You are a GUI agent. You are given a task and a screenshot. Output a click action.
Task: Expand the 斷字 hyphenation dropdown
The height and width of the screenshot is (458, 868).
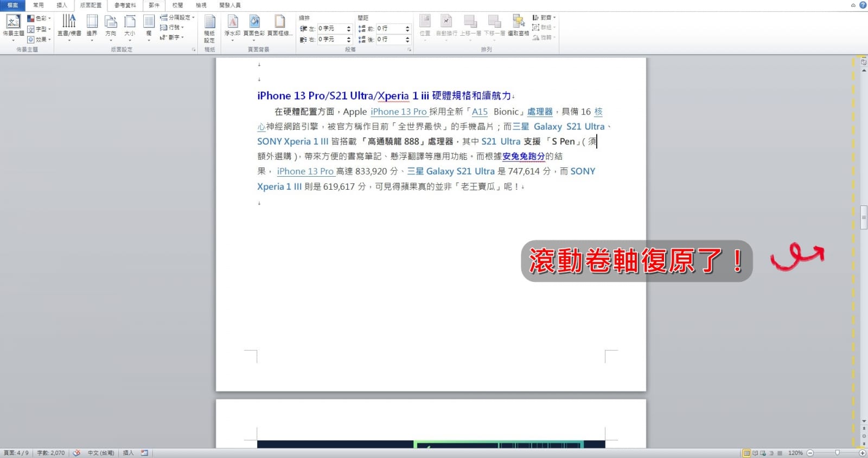click(x=172, y=37)
